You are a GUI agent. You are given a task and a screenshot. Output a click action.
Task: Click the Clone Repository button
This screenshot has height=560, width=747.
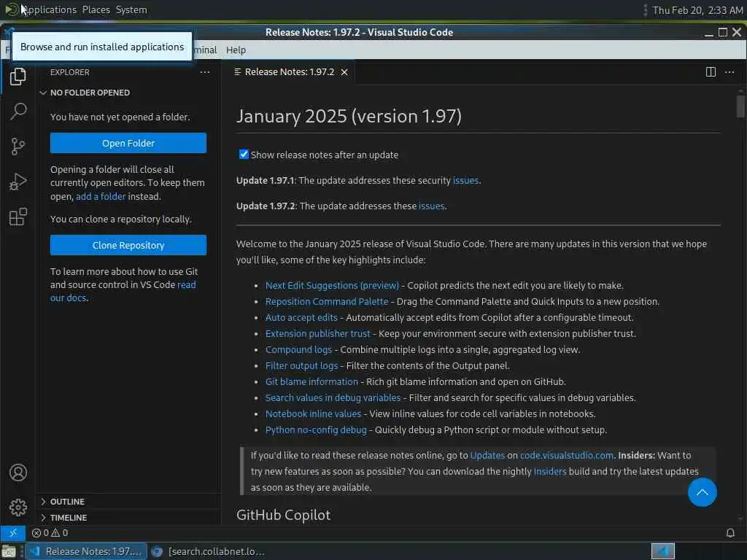[x=128, y=245]
